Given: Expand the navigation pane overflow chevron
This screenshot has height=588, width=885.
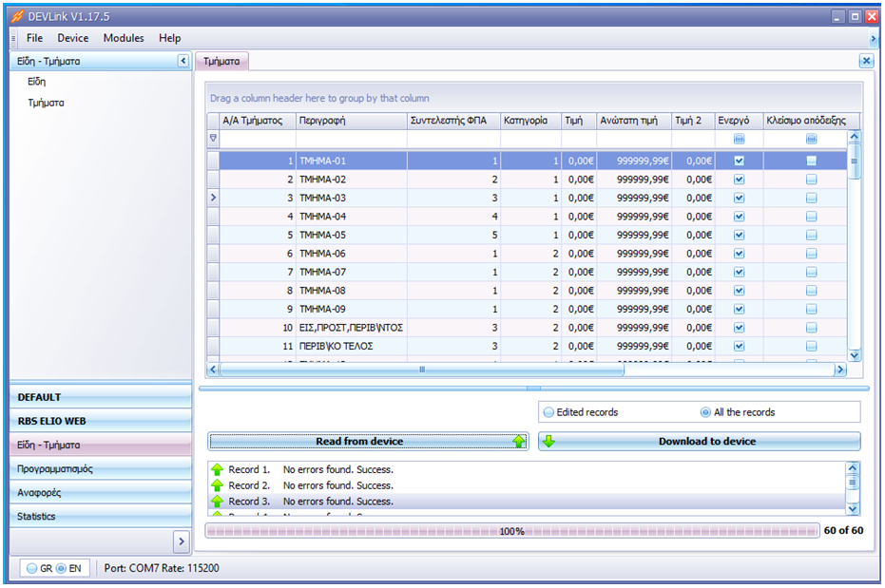Looking at the screenshot, I should coord(181,541).
